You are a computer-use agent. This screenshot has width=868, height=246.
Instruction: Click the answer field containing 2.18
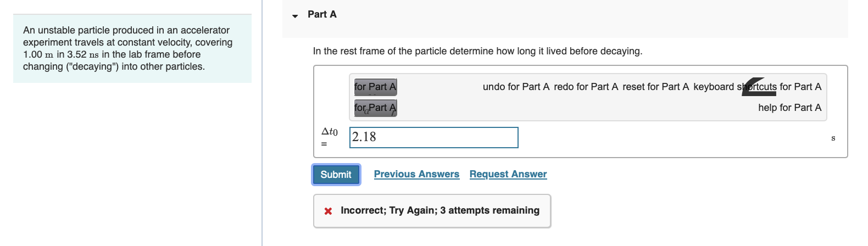[x=433, y=137]
